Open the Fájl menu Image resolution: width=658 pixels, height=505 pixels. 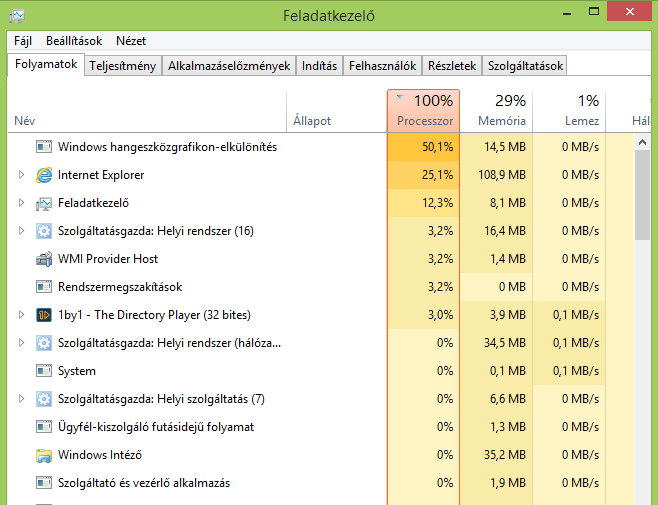[23, 41]
